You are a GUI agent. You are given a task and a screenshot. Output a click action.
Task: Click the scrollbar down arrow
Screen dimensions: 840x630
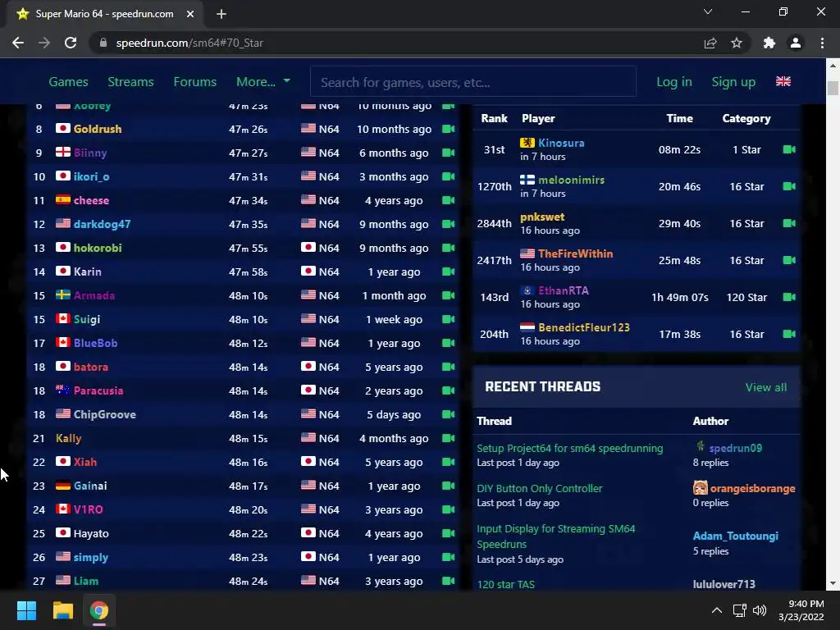[x=833, y=583]
